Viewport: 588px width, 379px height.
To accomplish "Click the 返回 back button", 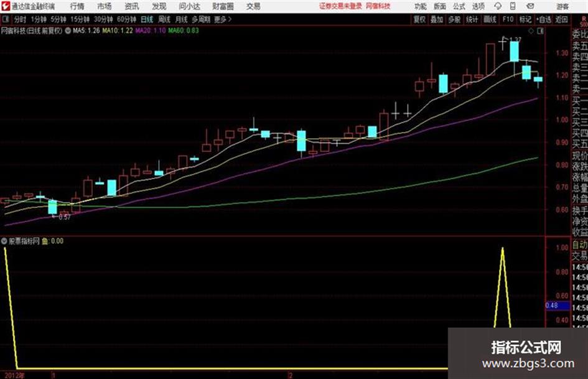I will coord(561,19).
